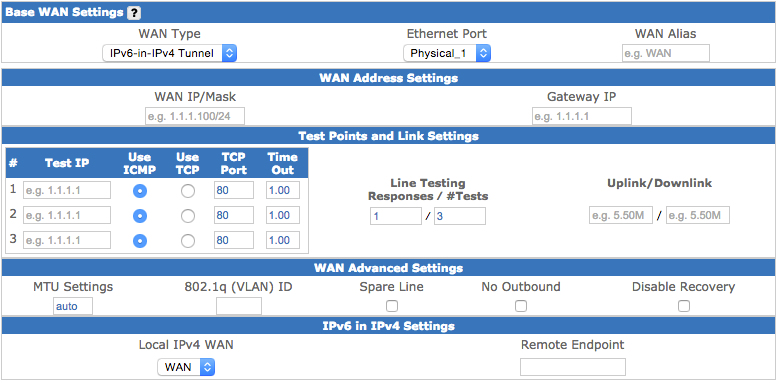The height and width of the screenshot is (383, 780).
Task: Tick the No Outbound checkbox
Action: point(521,305)
